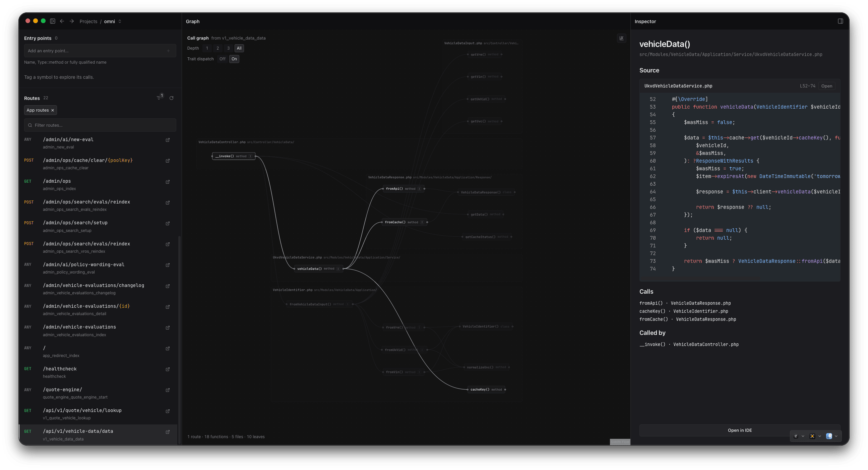
Task: Set call graph depth to 1
Action: tap(207, 48)
